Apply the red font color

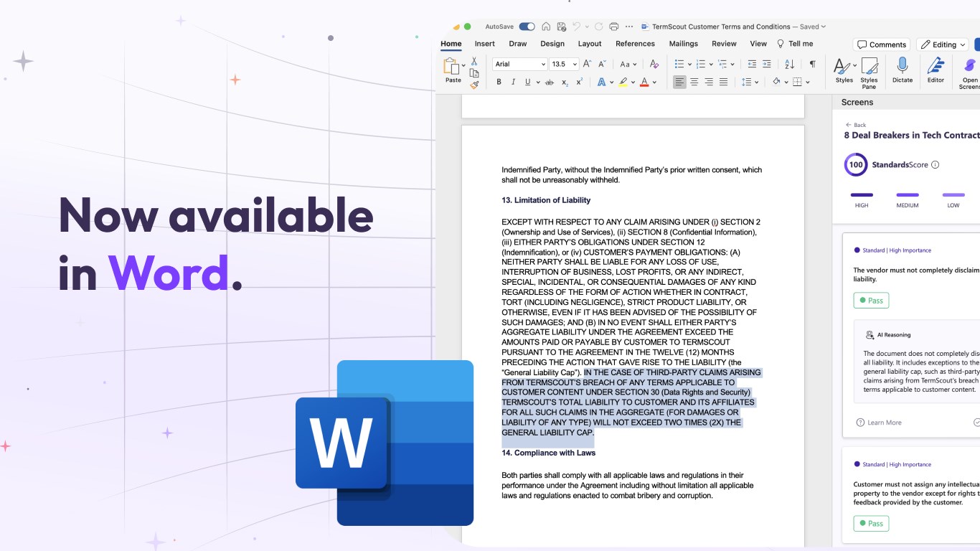pyautogui.click(x=644, y=83)
